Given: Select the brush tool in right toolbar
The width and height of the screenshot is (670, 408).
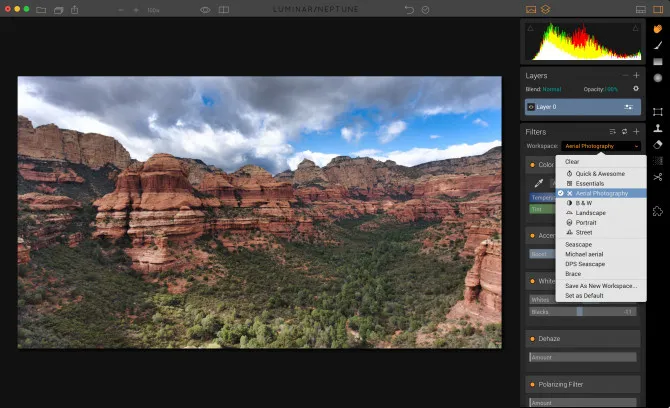Looking at the screenshot, I should click(x=658, y=45).
